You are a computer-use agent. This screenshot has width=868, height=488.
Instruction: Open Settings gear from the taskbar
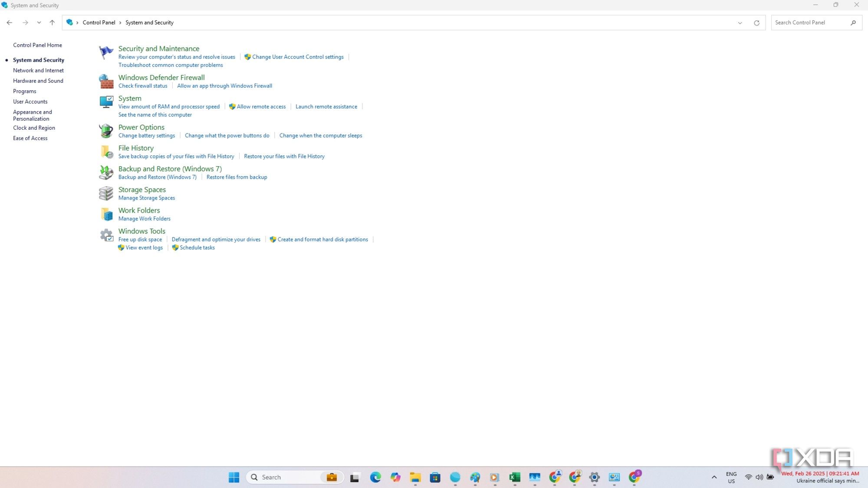pyautogui.click(x=595, y=477)
